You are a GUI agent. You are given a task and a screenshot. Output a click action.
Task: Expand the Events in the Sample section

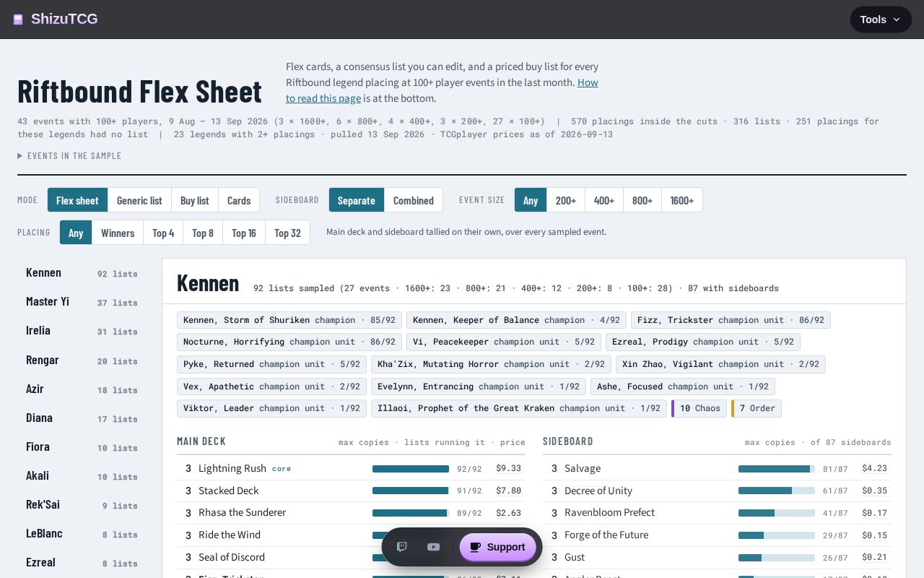(69, 156)
